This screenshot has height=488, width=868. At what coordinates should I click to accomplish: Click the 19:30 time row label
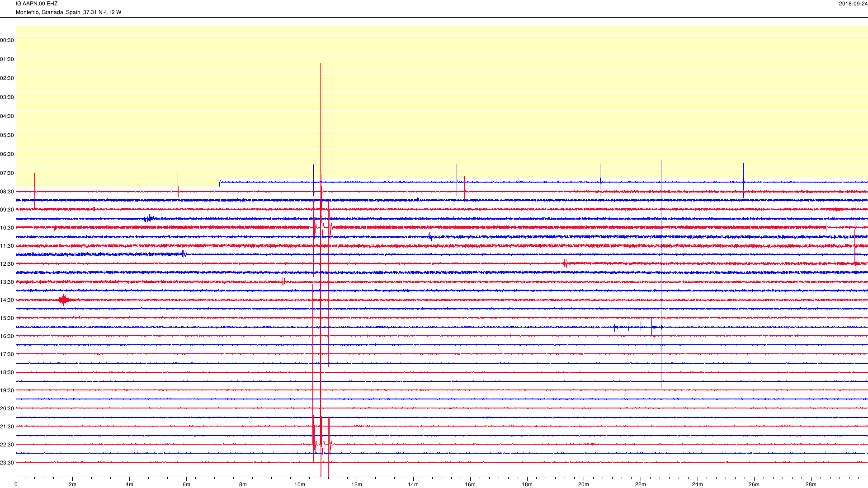coord(7,390)
